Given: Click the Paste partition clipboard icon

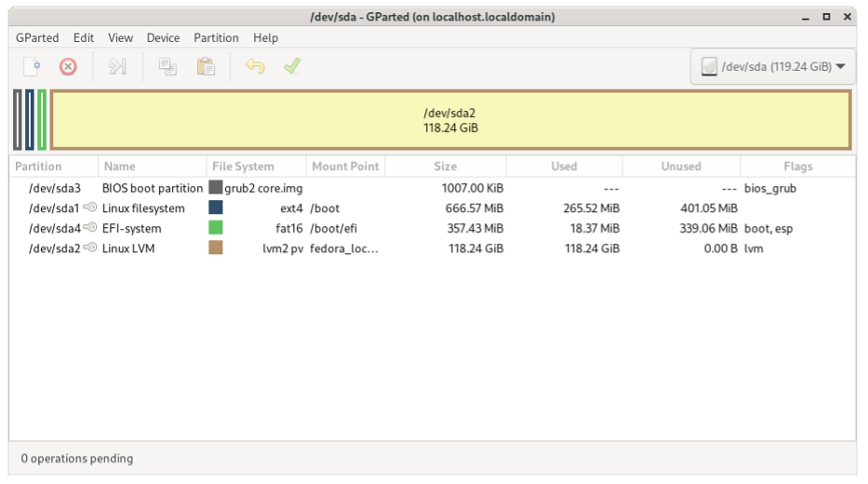Looking at the screenshot, I should [206, 66].
